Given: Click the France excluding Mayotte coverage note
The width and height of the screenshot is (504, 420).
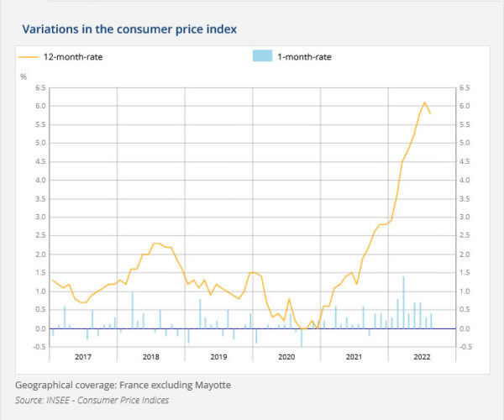Looking at the screenshot, I should 123,385.
